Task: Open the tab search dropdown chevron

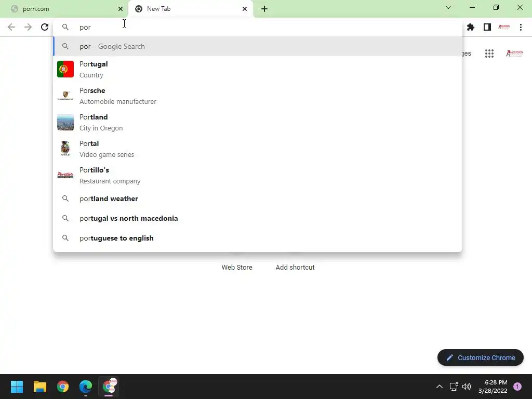Action: click(x=448, y=7)
